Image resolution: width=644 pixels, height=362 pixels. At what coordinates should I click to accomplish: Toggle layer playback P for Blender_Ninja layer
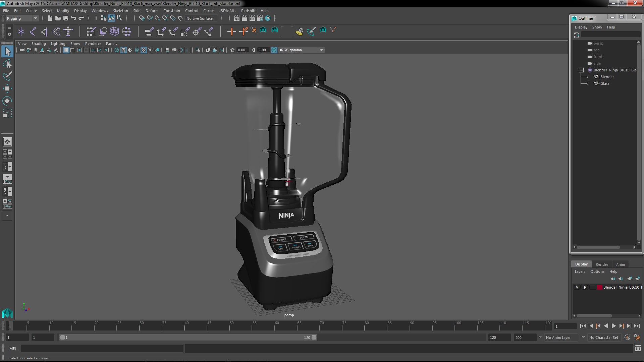tap(585, 287)
